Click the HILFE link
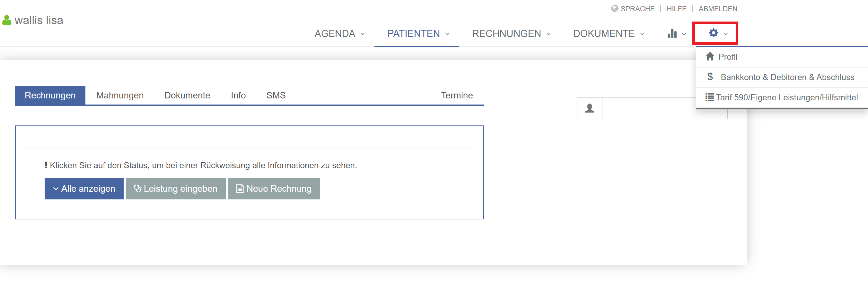Screen dimensions: 868x293 677,9
